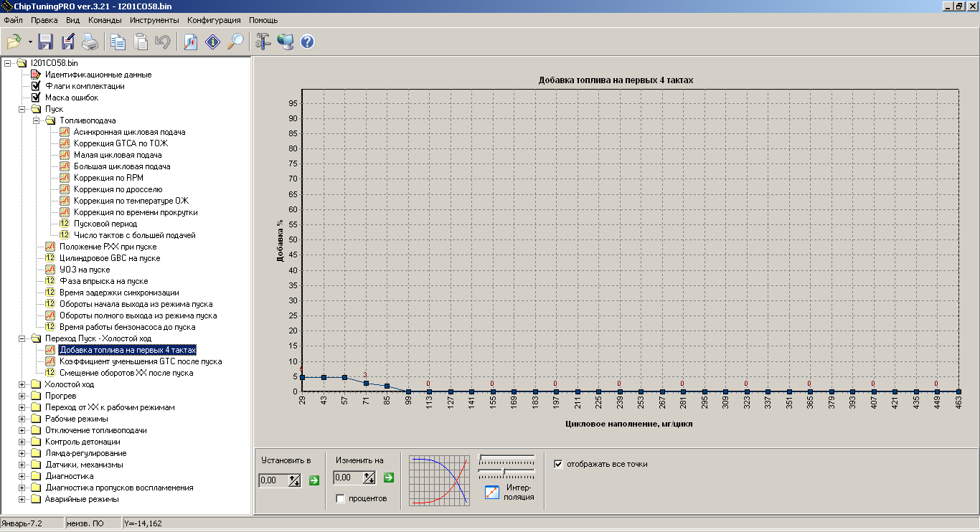980x532 pixels.
Task: Click checkmark icon beside Маска ошибок
Action: pos(35,98)
